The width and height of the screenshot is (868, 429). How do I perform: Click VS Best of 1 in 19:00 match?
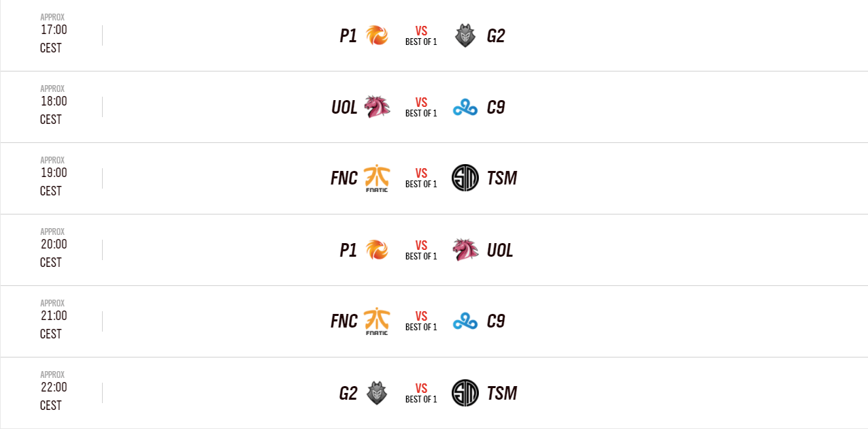[x=421, y=178]
